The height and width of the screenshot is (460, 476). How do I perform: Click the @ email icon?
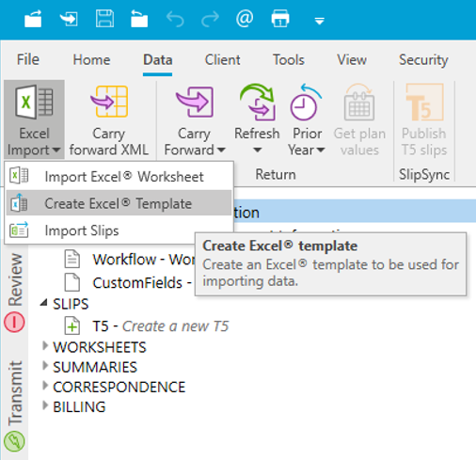point(245,19)
